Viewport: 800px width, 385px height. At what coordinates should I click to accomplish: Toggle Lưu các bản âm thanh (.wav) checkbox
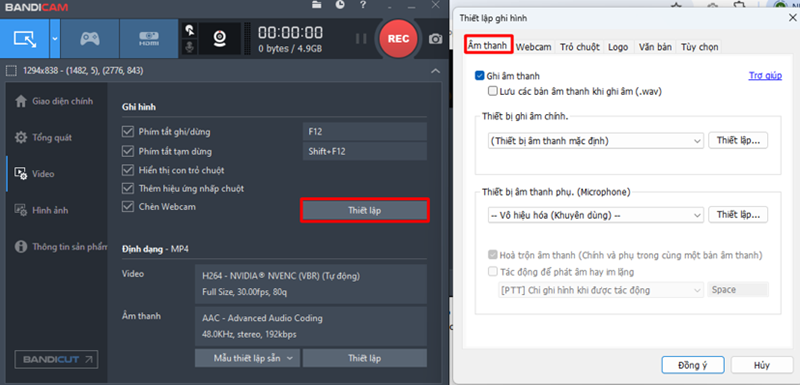point(492,91)
